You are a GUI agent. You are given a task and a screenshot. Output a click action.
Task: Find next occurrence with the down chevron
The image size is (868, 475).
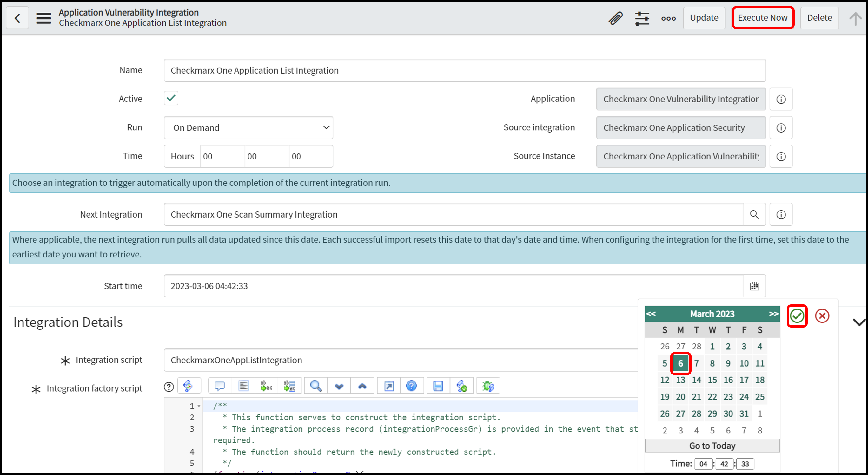339,386
